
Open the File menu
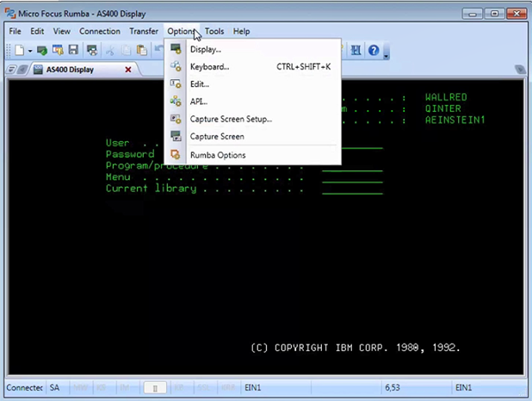pyautogui.click(x=15, y=31)
